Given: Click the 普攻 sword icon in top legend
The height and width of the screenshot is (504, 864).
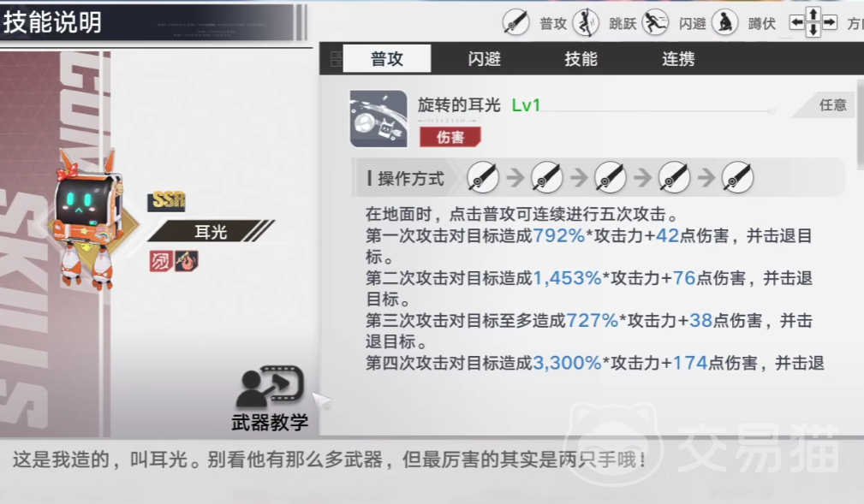Looking at the screenshot, I should coord(515,23).
